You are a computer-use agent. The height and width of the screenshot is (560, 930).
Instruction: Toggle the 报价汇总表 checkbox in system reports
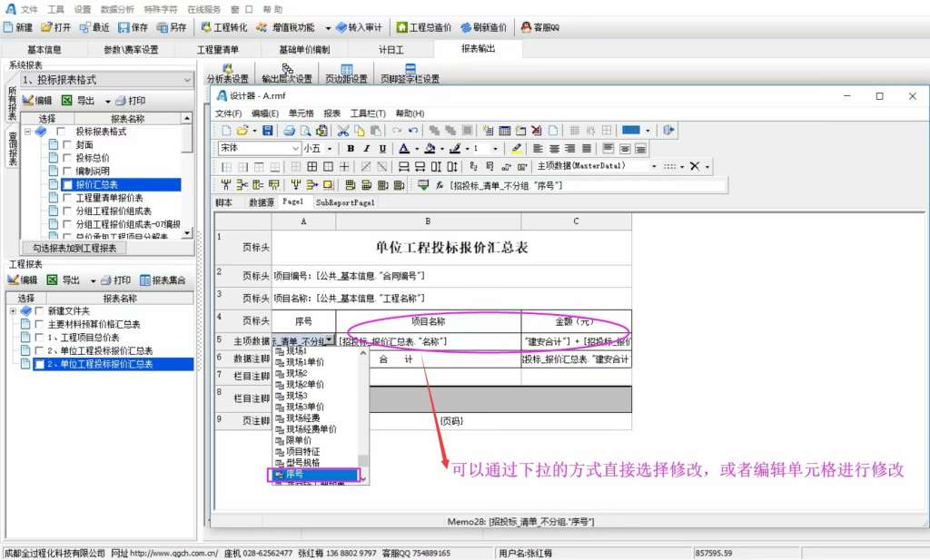pos(67,184)
